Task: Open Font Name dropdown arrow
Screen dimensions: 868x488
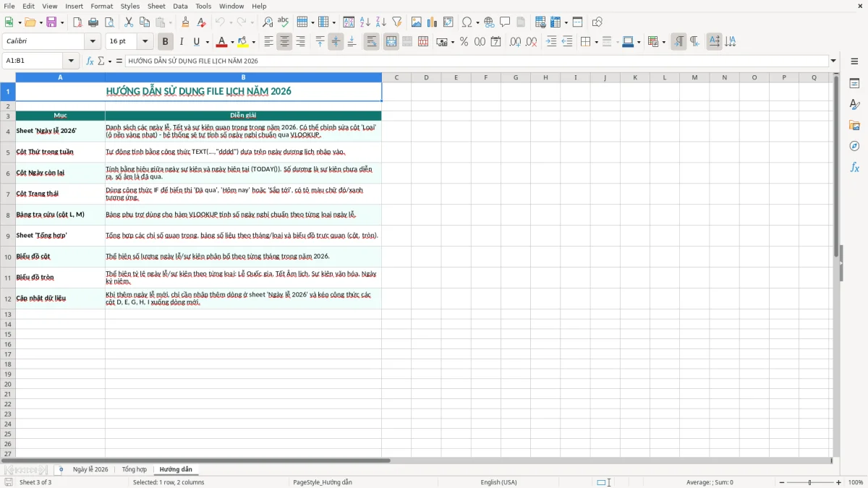Action: (93, 42)
